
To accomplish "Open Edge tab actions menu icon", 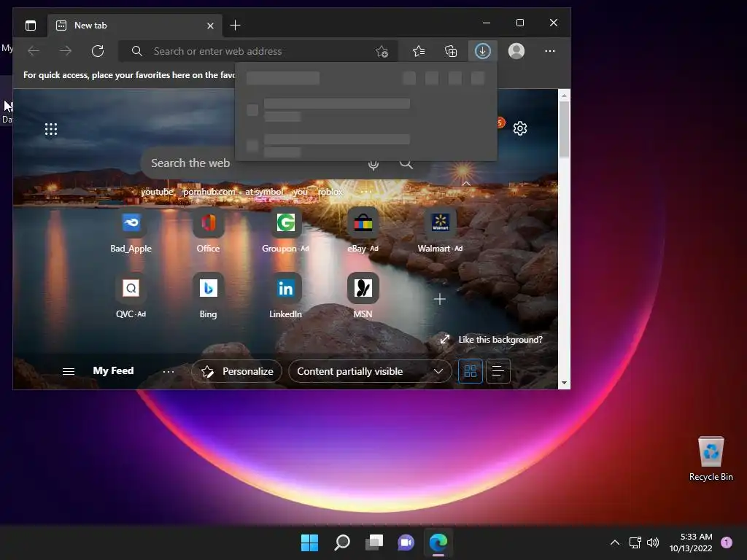I will (x=31, y=26).
